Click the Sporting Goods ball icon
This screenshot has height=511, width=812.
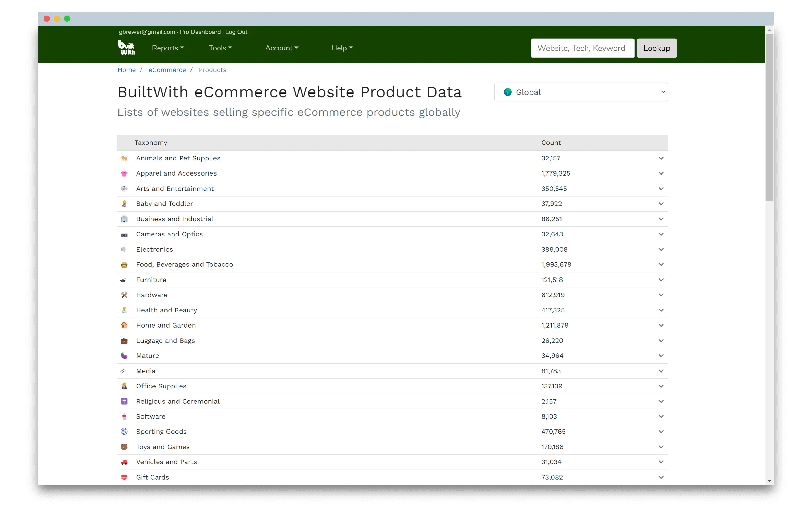[x=124, y=432]
